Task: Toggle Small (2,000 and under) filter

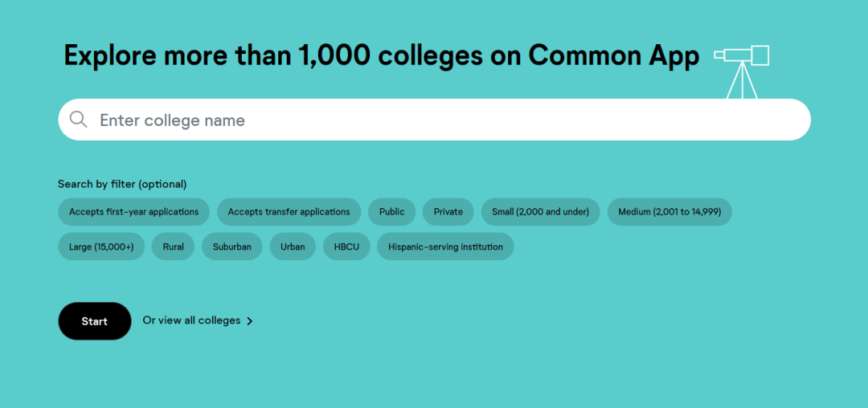Action: pyautogui.click(x=540, y=212)
